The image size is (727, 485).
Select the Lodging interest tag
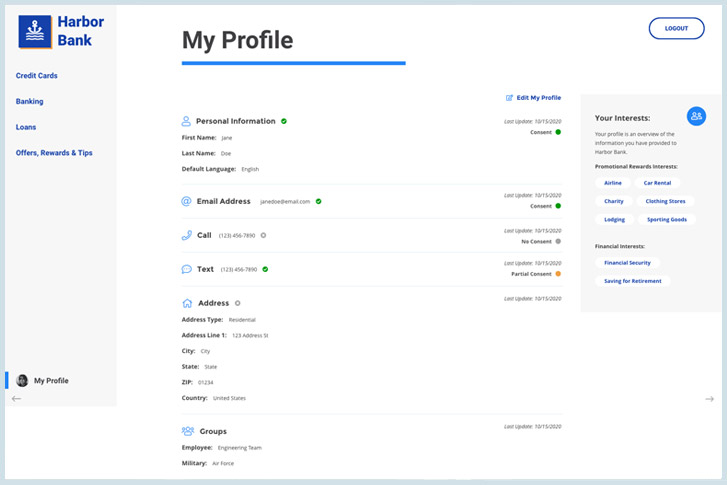(x=614, y=220)
